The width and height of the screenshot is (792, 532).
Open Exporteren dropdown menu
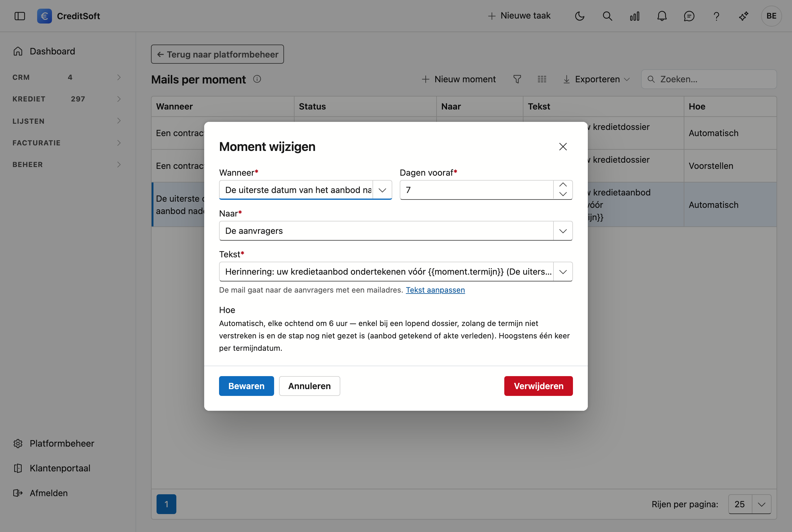(596, 79)
